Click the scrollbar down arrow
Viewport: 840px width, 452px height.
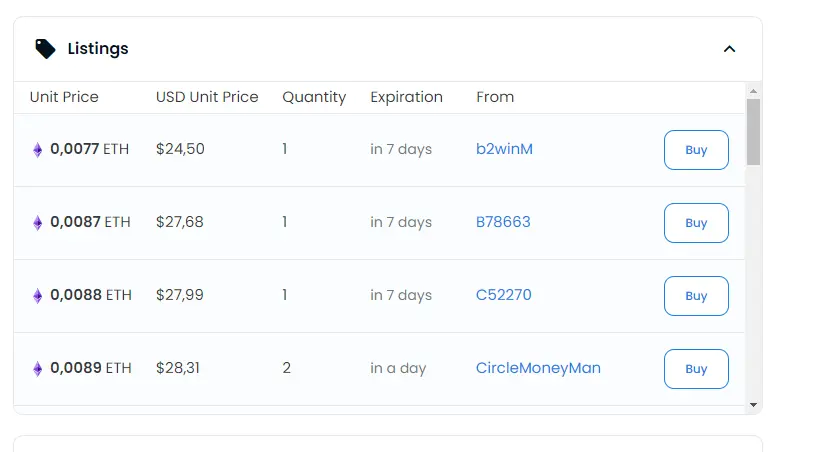coord(753,405)
